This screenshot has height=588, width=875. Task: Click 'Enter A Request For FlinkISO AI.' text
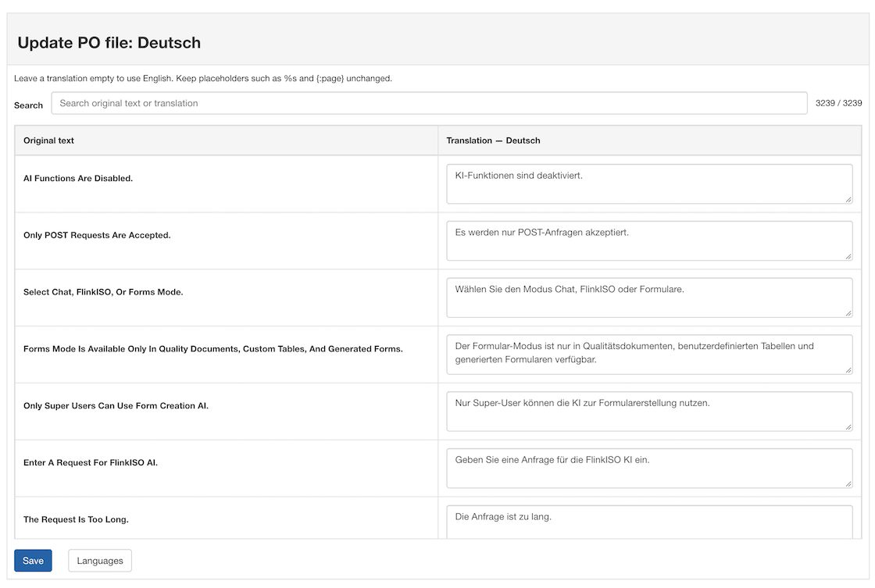click(x=91, y=463)
